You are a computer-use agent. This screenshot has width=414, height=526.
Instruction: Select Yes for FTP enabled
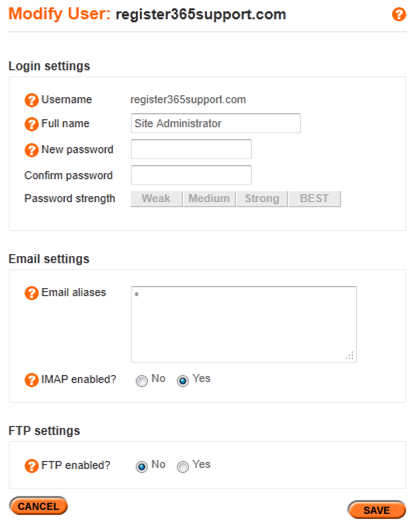point(183,467)
